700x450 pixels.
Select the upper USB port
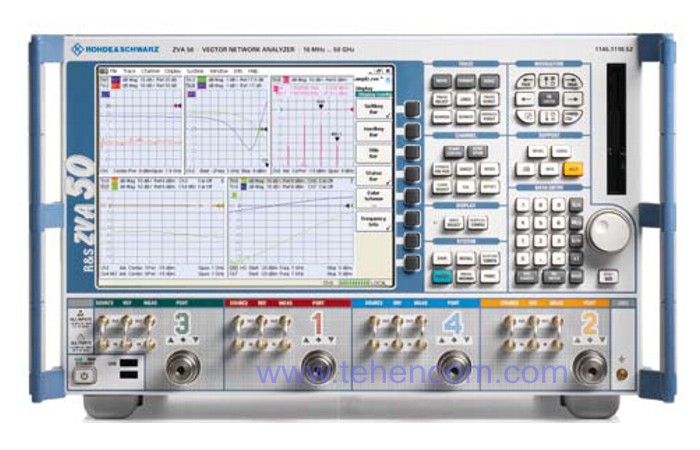(x=129, y=364)
